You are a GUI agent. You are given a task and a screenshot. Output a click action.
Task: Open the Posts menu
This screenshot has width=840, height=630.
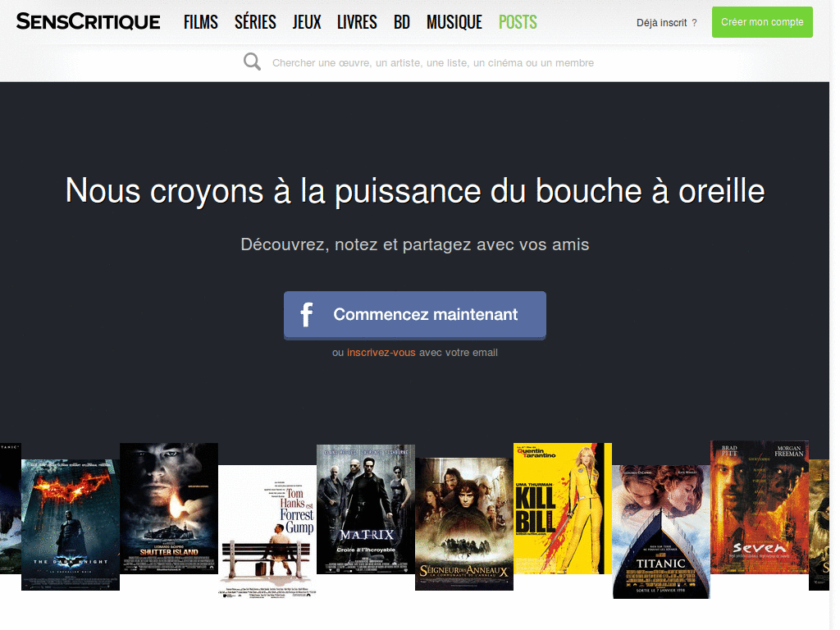pyautogui.click(x=518, y=22)
